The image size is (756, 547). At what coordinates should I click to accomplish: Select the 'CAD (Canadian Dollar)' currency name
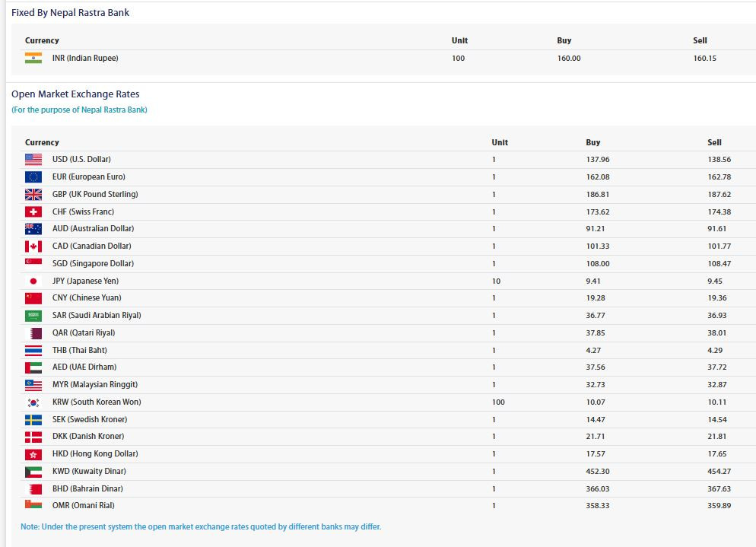pyautogui.click(x=91, y=246)
